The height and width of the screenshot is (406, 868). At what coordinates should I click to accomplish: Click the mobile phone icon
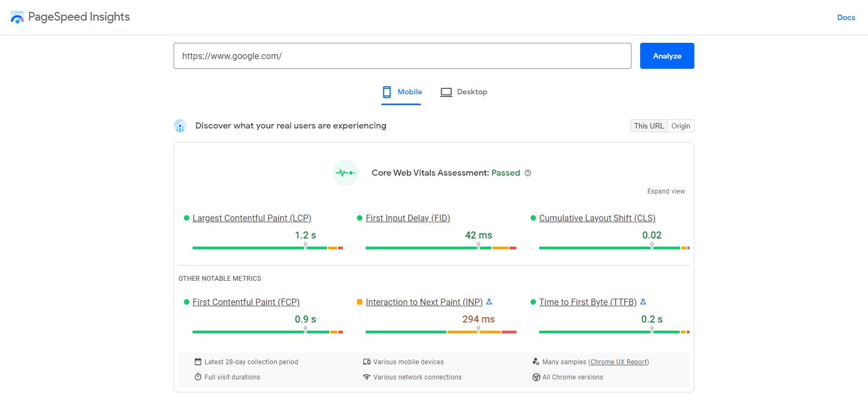tap(387, 92)
